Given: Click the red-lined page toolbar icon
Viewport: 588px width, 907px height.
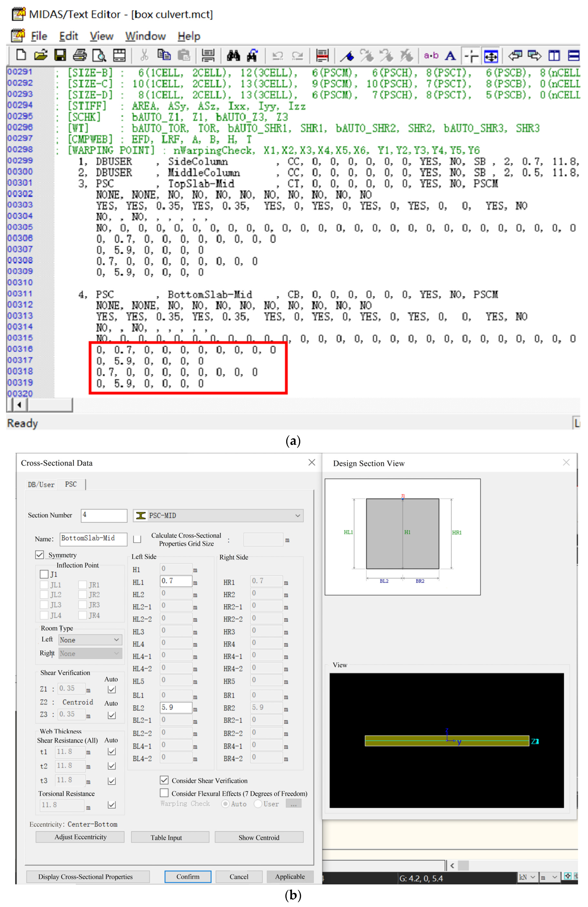Looking at the screenshot, I should click(x=322, y=56).
